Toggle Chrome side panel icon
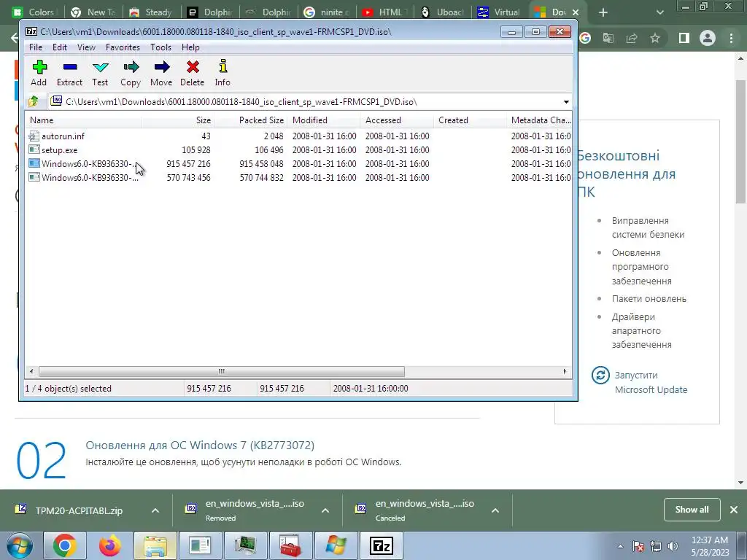This screenshot has width=747, height=560. (x=684, y=38)
